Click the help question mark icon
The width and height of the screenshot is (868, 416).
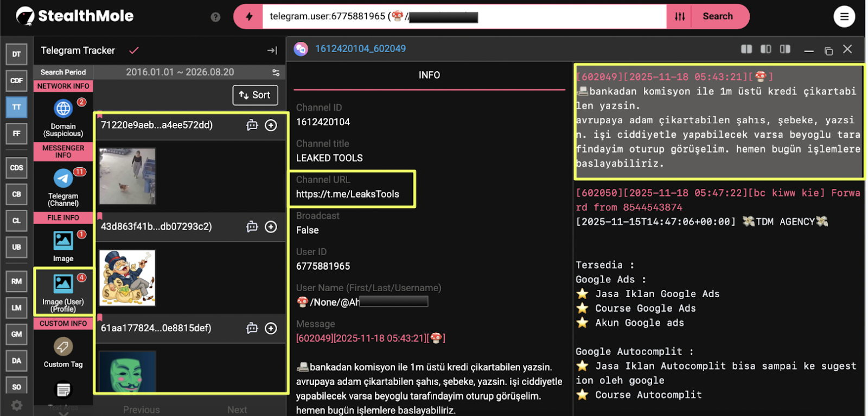(215, 17)
